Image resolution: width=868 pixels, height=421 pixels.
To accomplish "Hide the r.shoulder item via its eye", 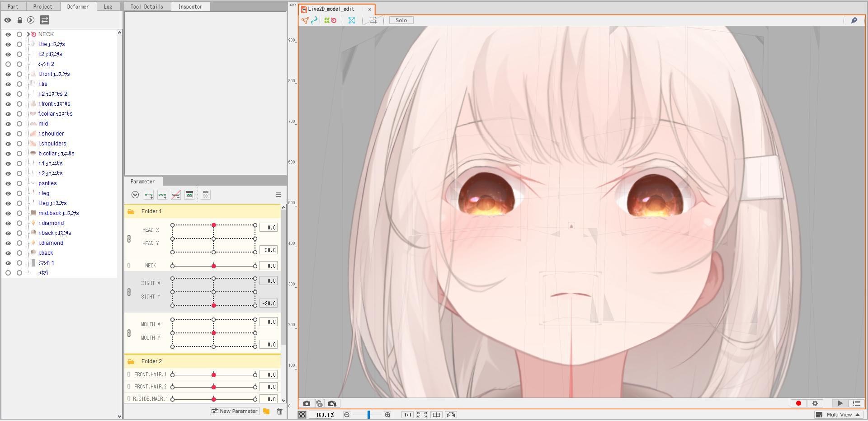I will coord(8,134).
